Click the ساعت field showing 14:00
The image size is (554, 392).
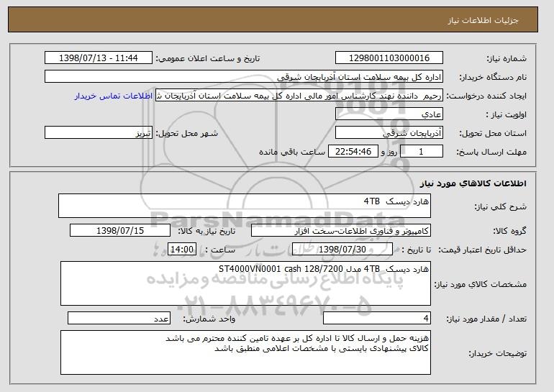182,250
